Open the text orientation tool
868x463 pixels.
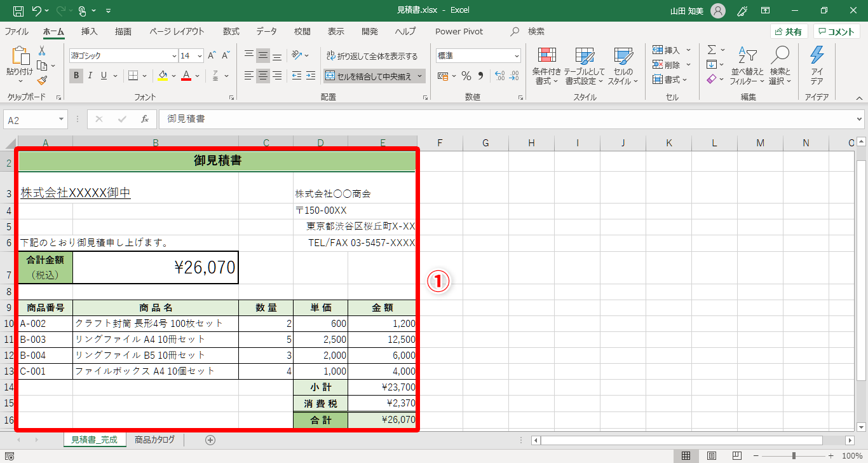297,55
